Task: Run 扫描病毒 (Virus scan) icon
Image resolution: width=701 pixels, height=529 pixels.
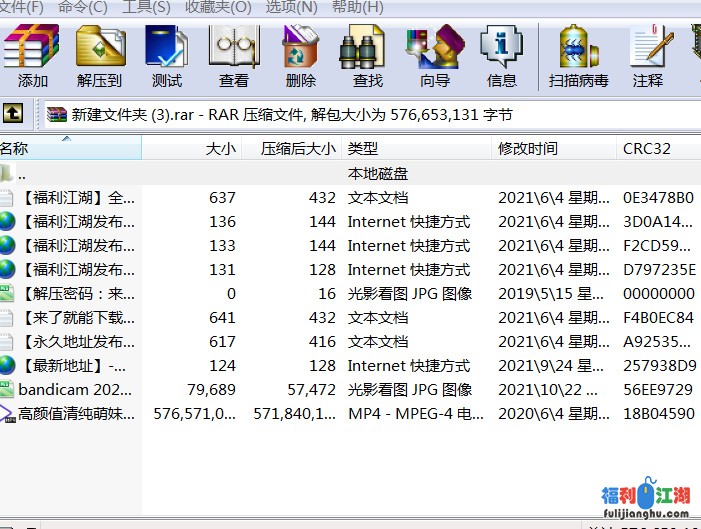Action: click(578, 56)
